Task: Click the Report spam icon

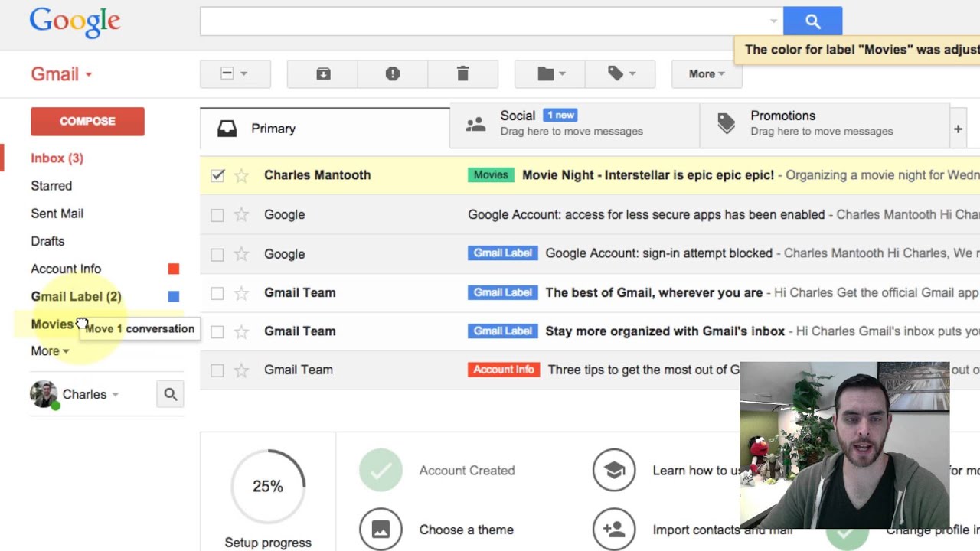Action: [393, 73]
